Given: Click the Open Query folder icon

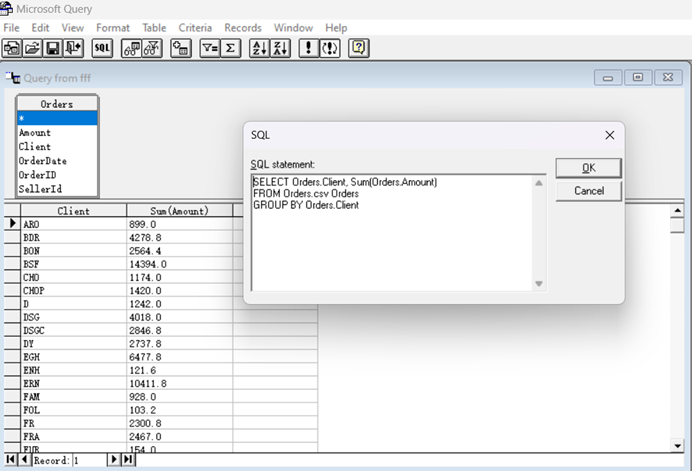Looking at the screenshot, I should [32, 48].
